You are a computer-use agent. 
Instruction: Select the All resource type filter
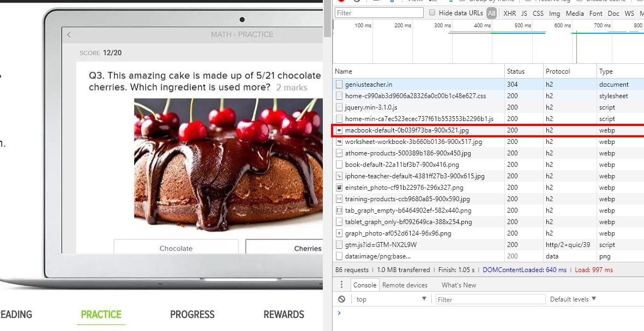tap(492, 13)
